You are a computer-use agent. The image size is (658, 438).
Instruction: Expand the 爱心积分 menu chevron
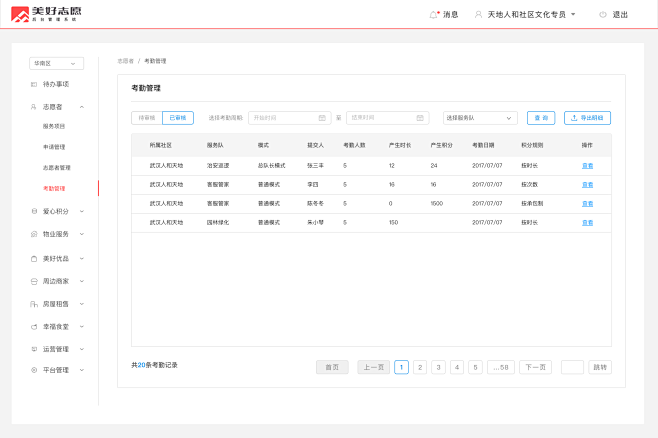(82, 211)
